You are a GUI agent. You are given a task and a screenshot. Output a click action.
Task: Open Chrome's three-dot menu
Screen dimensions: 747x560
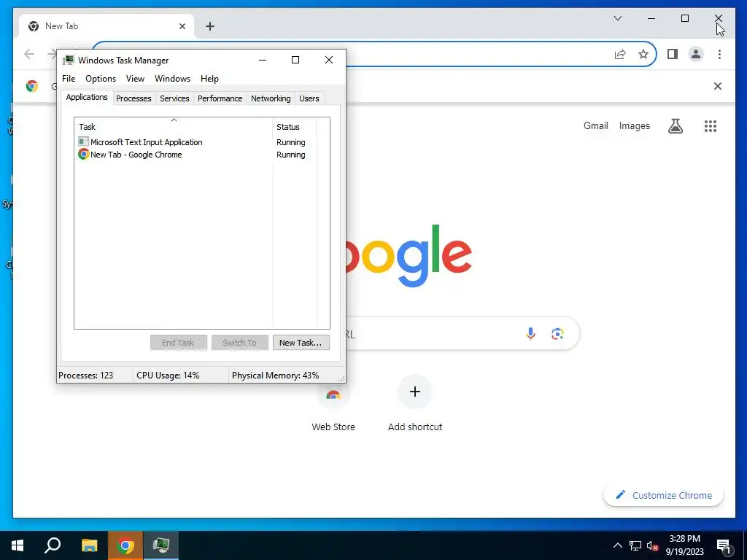719,54
